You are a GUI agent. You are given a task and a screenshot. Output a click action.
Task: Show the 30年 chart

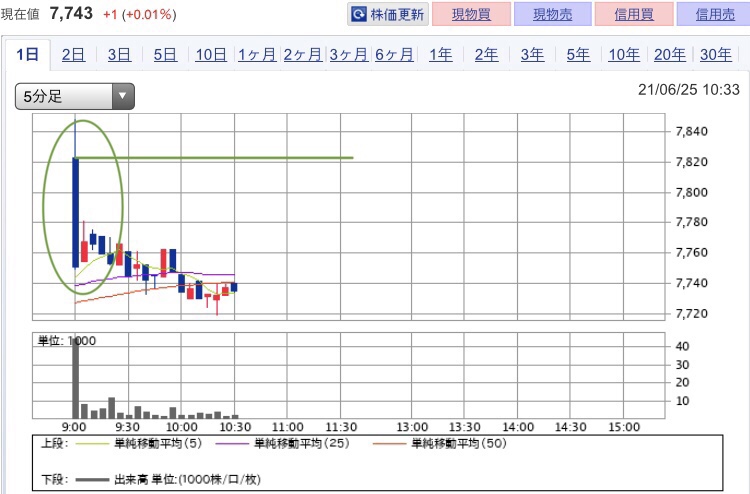point(716,55)
